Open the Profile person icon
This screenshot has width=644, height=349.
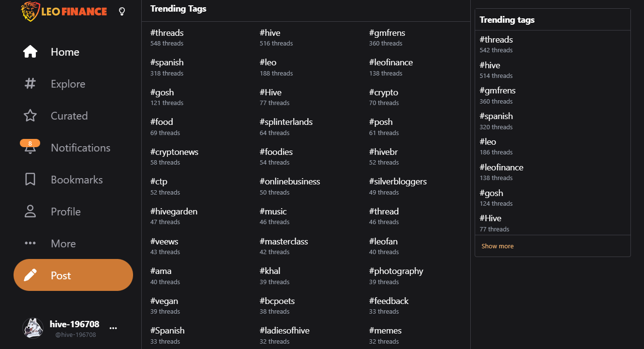tap(30, 212)
